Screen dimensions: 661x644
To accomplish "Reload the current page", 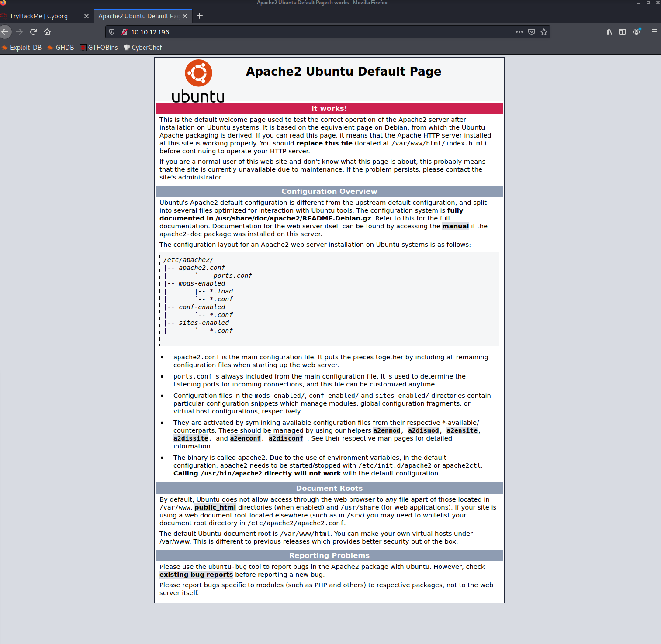I will 33,32.
